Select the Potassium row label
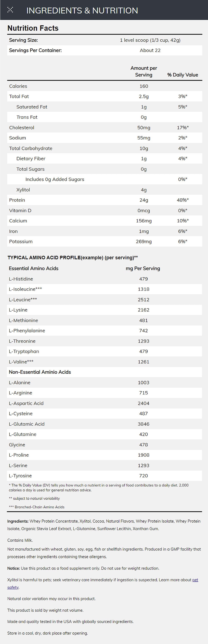The image size is (208, 644). pyautogui.click(x=21, y=241)
